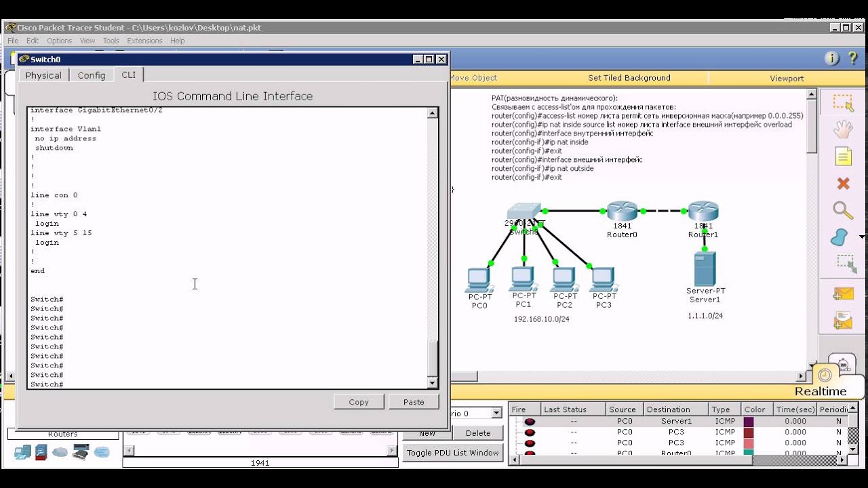Select the marquee Select tool

(843, 103)
